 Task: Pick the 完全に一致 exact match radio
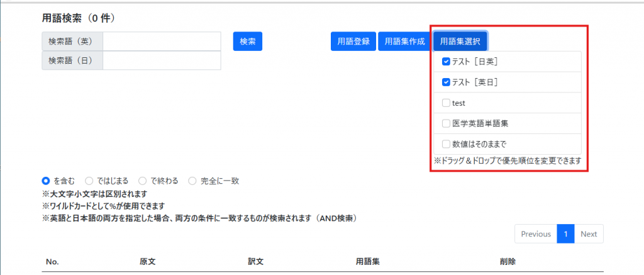pos(192,181)
